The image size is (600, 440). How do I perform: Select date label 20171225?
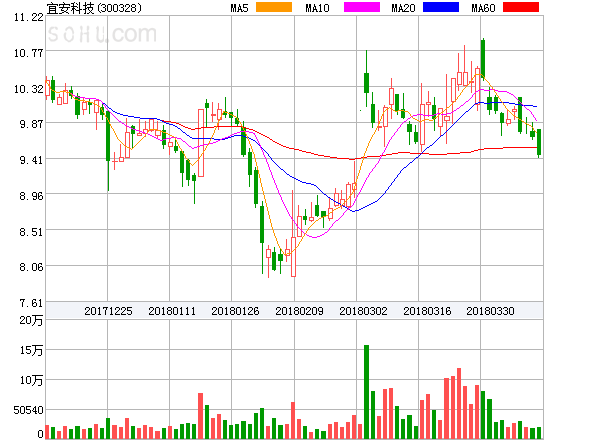[x=108, y=311]
